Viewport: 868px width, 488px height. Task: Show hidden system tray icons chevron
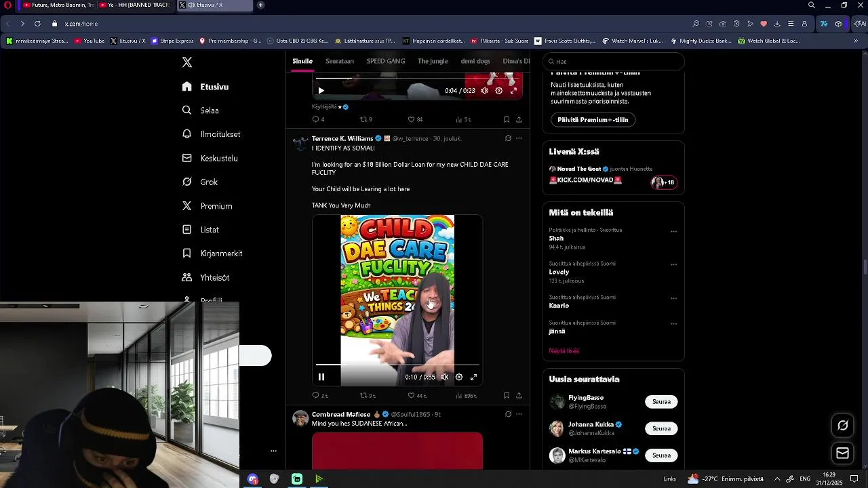777,479
